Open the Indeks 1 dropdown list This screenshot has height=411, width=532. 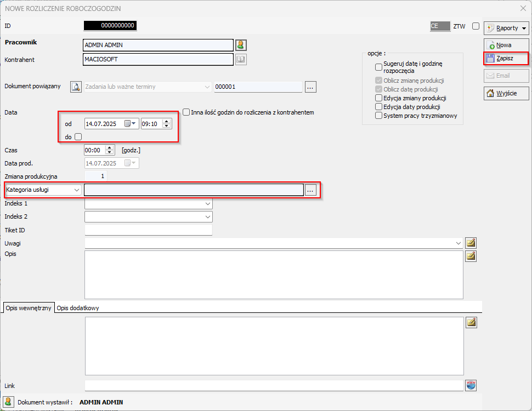click(207, 204)
